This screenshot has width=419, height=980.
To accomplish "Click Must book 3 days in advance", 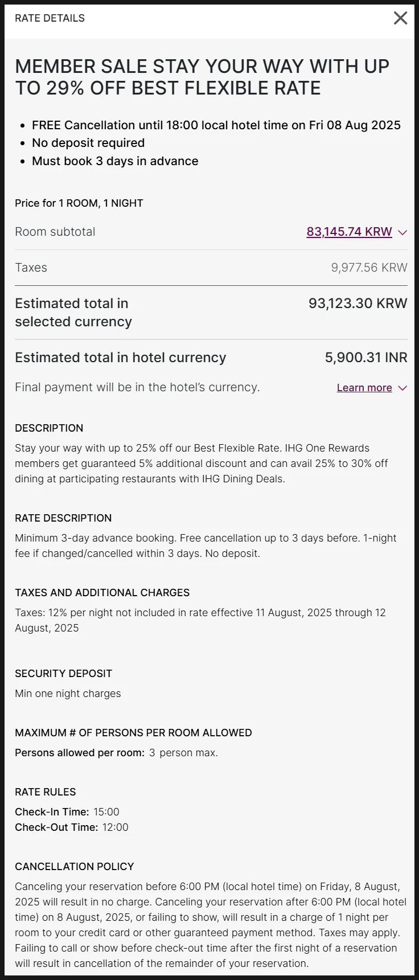I will click(x=115, y=161).
